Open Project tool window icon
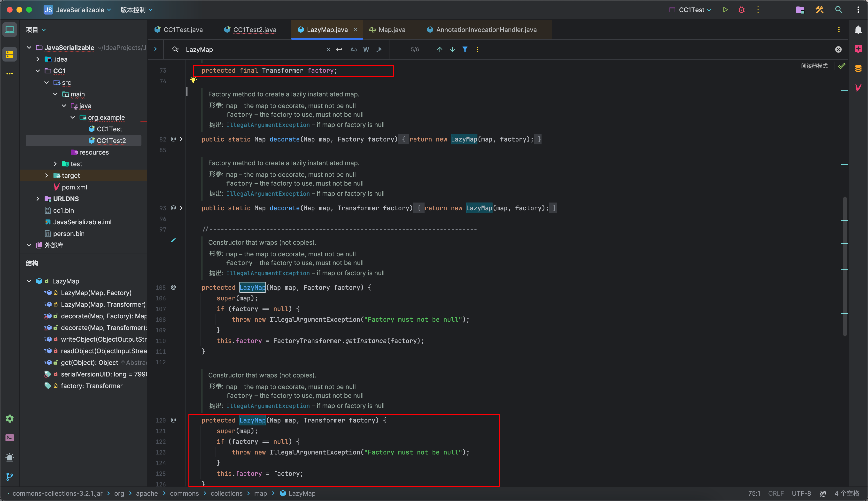The image size is (868, 501). pos(10,30)
